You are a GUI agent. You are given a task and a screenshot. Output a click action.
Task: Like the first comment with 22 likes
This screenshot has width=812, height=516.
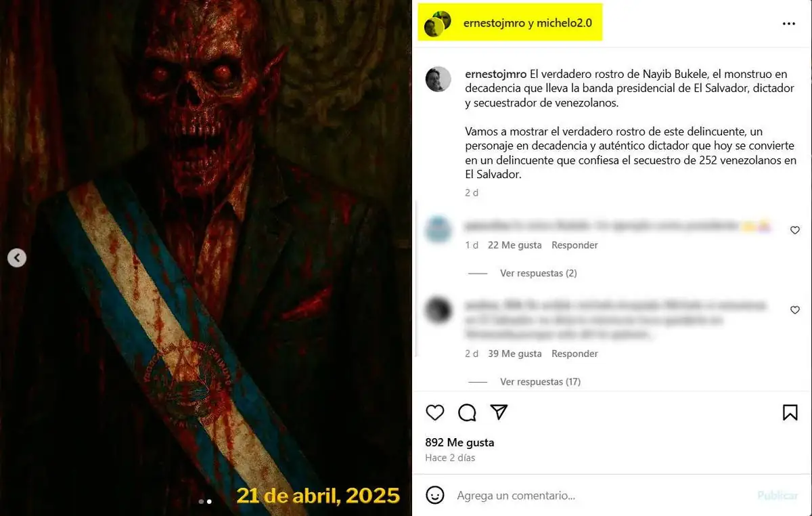coord(795,230)
